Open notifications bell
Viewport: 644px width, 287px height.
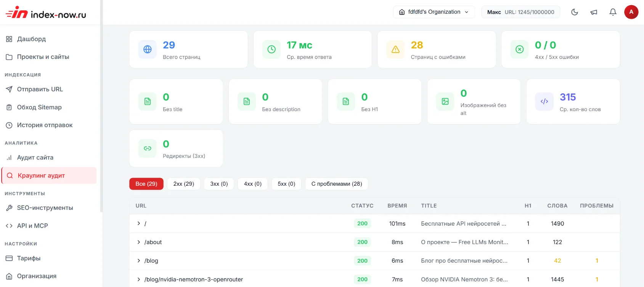pyautogui.click(x=613, y=12)
